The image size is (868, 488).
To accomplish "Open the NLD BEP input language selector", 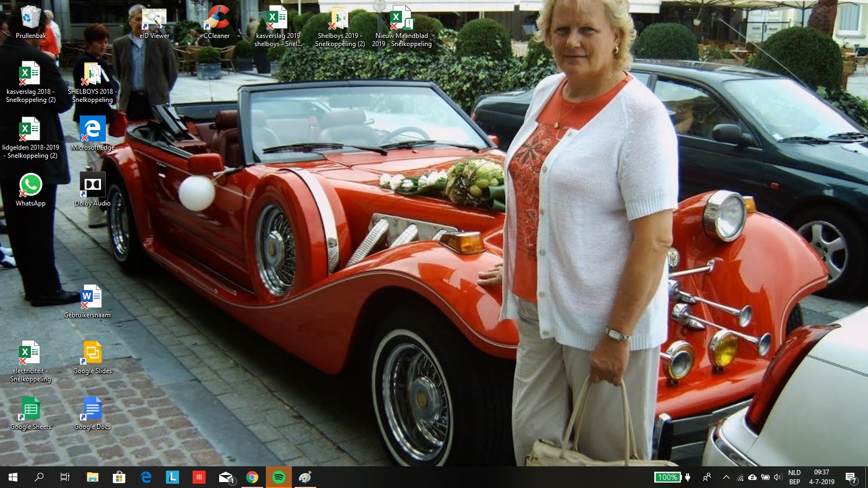I will (794, 477).
